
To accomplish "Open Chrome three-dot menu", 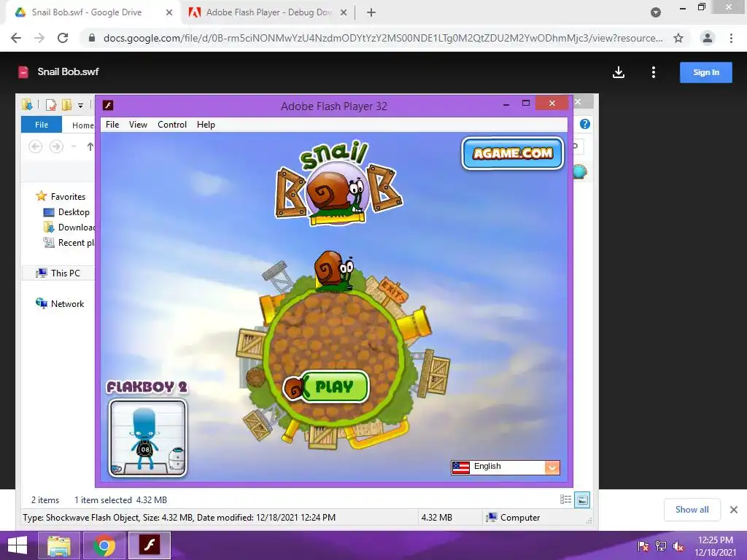I will 731,38.
